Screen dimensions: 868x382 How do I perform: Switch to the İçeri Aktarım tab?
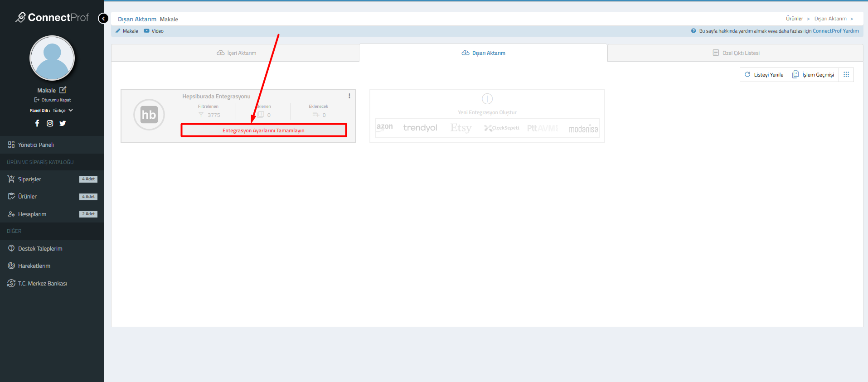(236, 53)
